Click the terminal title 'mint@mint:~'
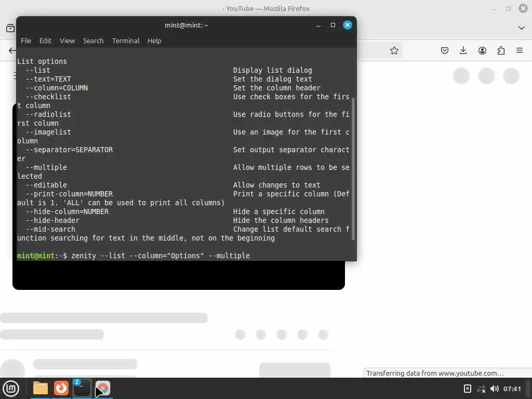532x399 pixels. [x=187, y=25]
